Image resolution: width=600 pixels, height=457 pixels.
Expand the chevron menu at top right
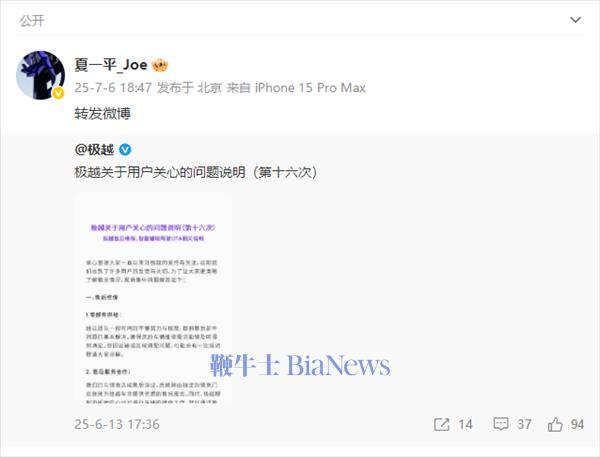point(576,20)
